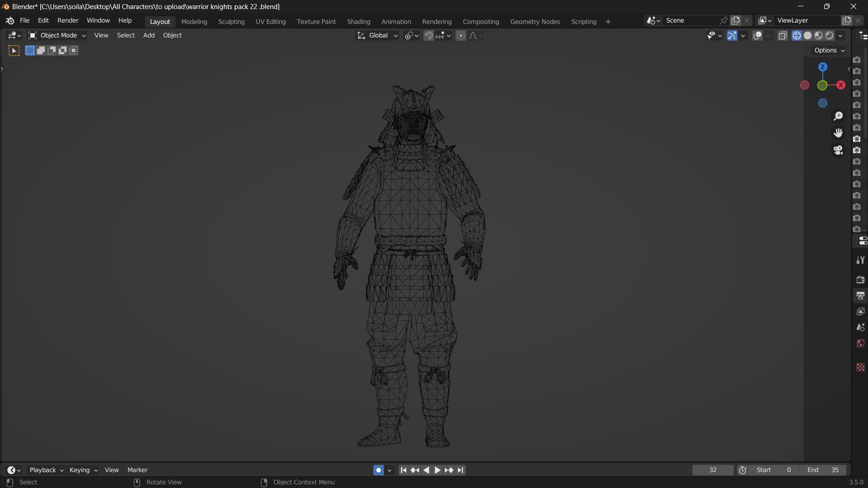Click the Move view hand gizmo

(x=838, y=133)
